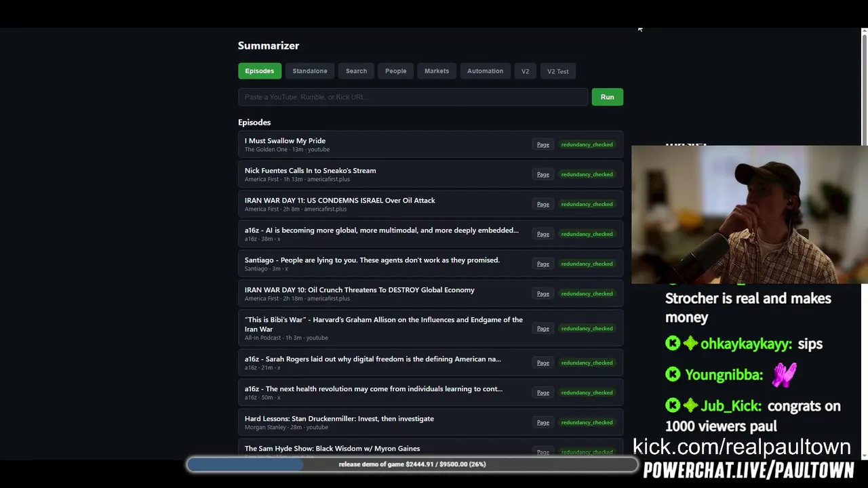Click redundancy_checked badge for Bibi's War episode
868x488 pixels.
coord(587,328)
